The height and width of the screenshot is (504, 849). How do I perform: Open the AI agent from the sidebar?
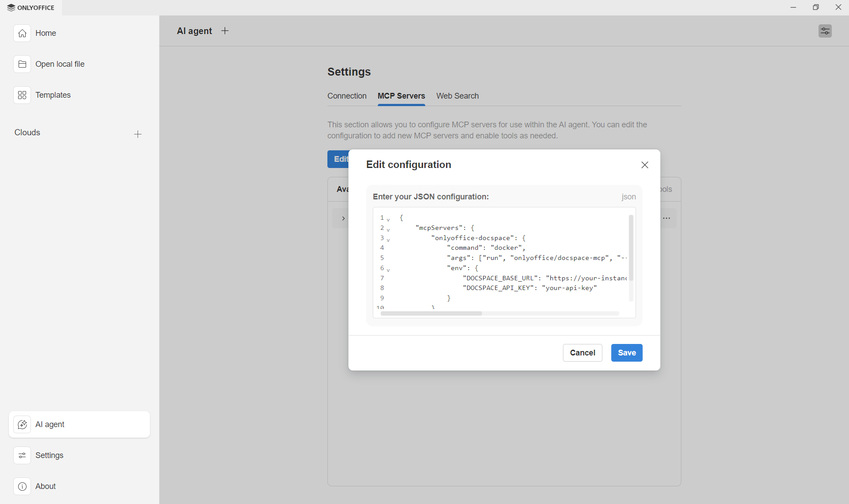50,424
